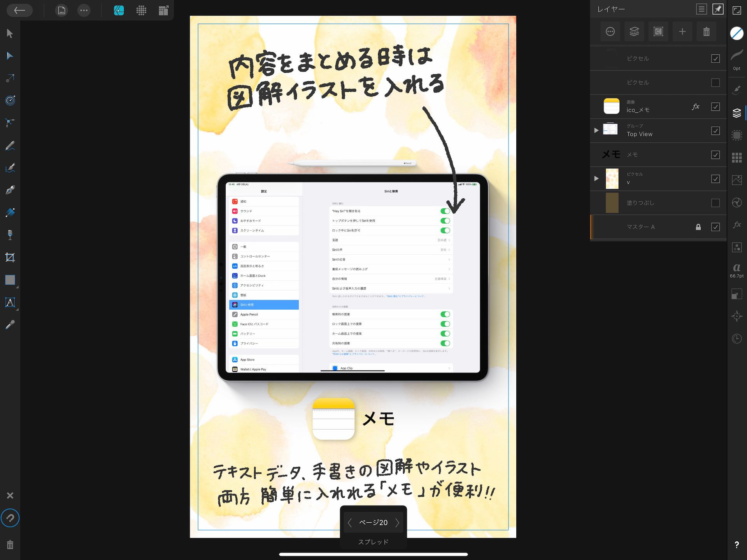Select the Artistic Text tool
Image resolution: width=747 pixels, height=560 pixels.
10,302
